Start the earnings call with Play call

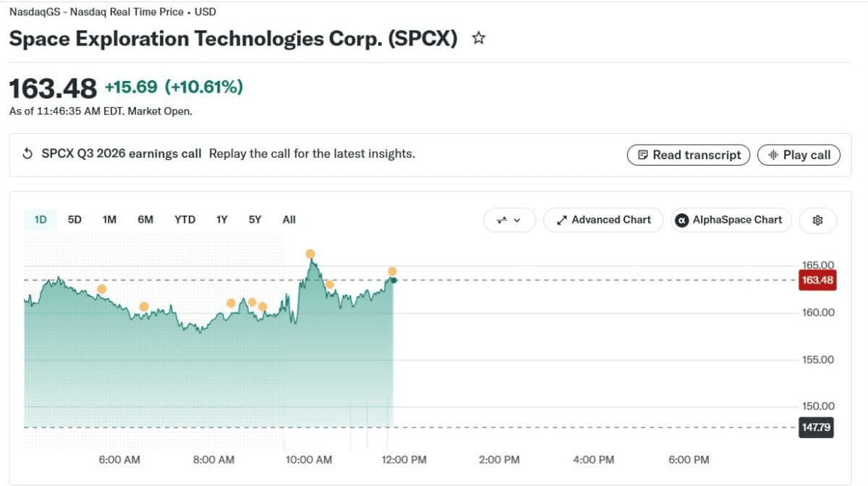[x=799, y=155]
